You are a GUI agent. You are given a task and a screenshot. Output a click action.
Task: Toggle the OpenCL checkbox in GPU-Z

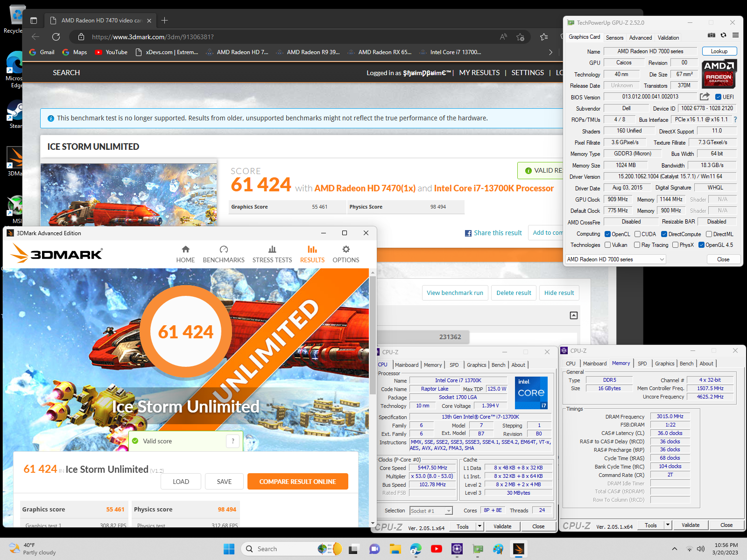click(607, 234)
